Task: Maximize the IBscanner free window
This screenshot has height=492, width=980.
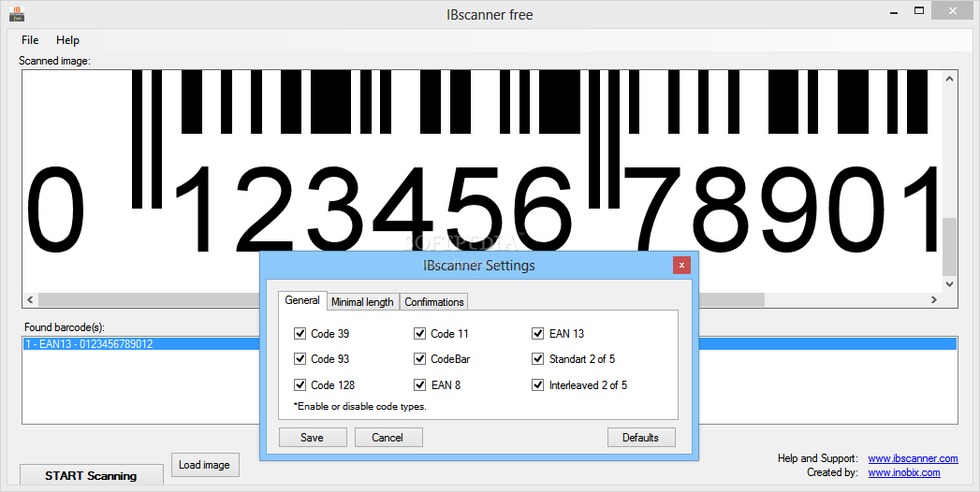Action: pyautogui.click(x=919, y=10)
